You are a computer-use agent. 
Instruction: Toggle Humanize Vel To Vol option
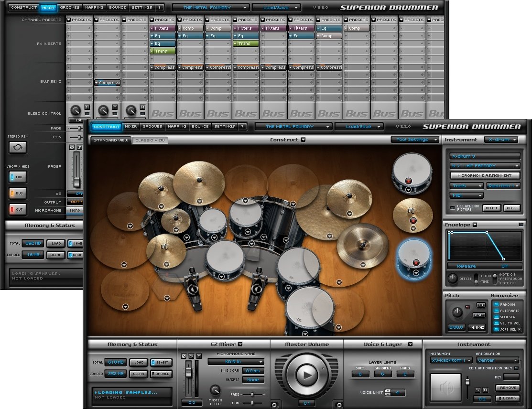point(496,323)
